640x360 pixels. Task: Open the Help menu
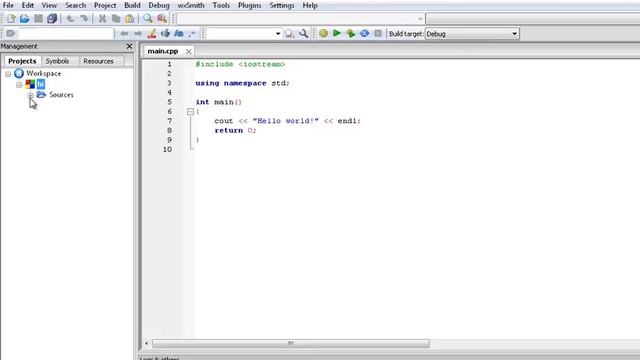tap(310, 5)
